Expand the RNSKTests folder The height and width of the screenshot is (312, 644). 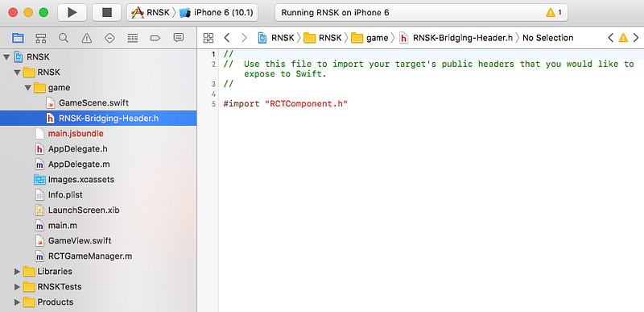coord(17,287)
